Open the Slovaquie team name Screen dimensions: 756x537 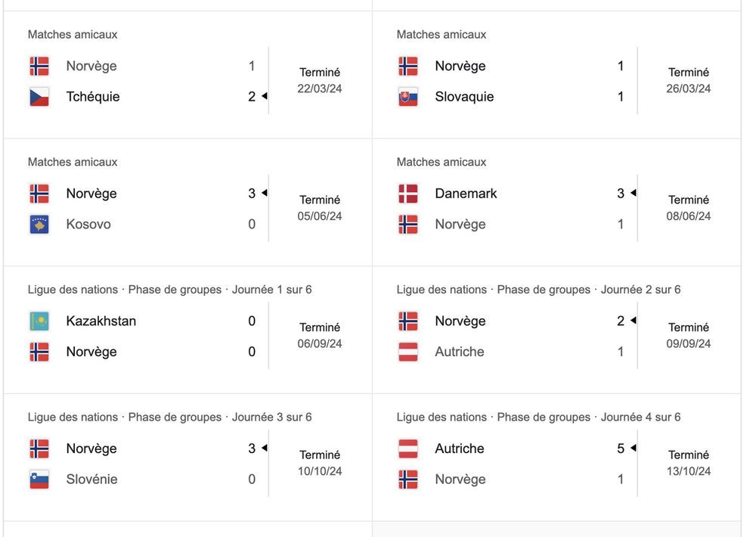tap(464, 97)
